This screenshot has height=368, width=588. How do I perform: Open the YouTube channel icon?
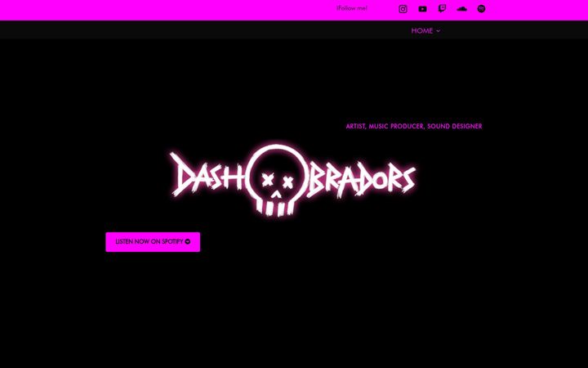pyautogui.click(x=422, y=9)
